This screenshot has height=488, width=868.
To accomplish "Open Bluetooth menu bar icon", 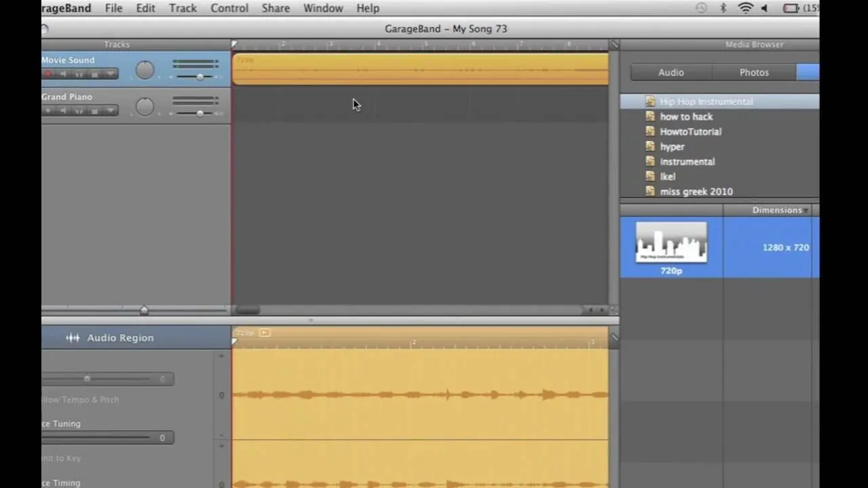I will tap(723, 8).
